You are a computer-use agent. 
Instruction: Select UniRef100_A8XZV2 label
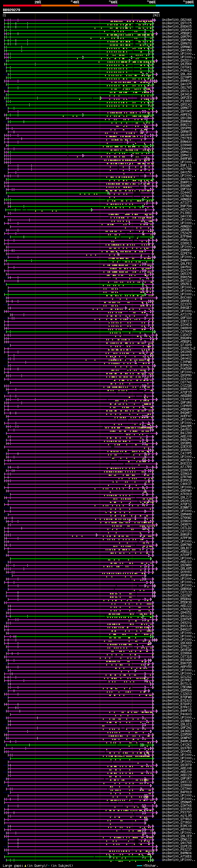pyautogui.click(x=177, y=209)
